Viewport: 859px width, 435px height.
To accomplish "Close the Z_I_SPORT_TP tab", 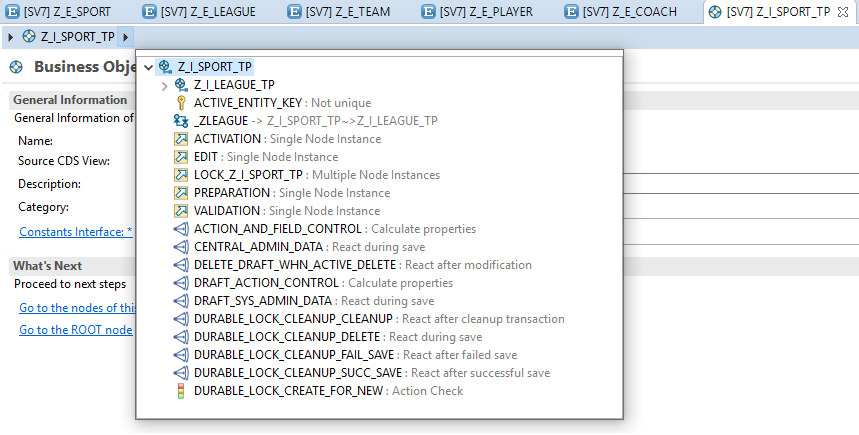I will pyautogui.click(x=843, y=12).
